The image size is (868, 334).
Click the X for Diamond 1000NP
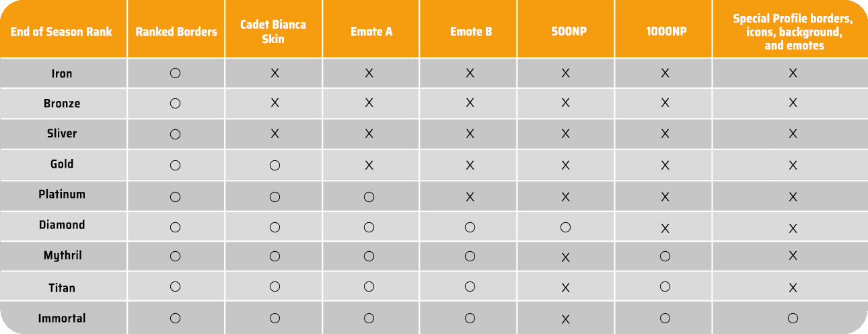click(x=665, y=228)
